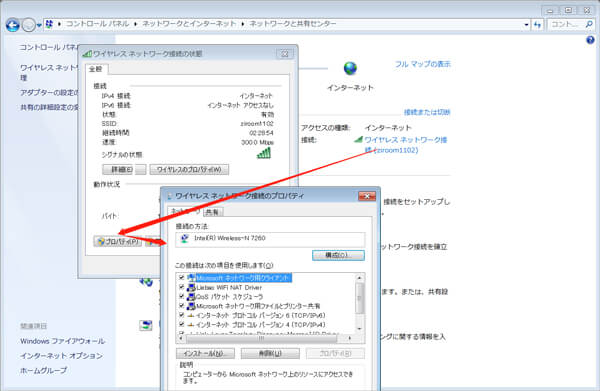Click the Liebao WiFi NAT Driver item icon
Image resolution: width=600 pixels, height=391 pixels.
[x=191, y=287]
